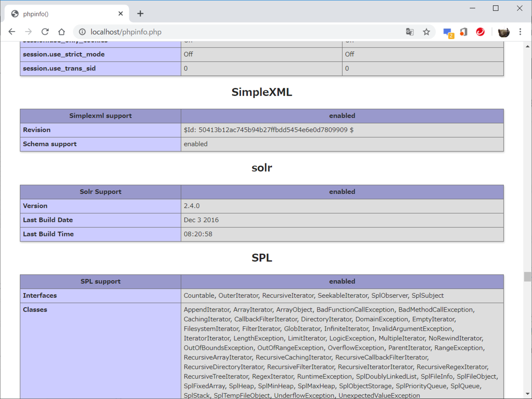
Task: Open a new browser tab
Action: coord(140,14)
